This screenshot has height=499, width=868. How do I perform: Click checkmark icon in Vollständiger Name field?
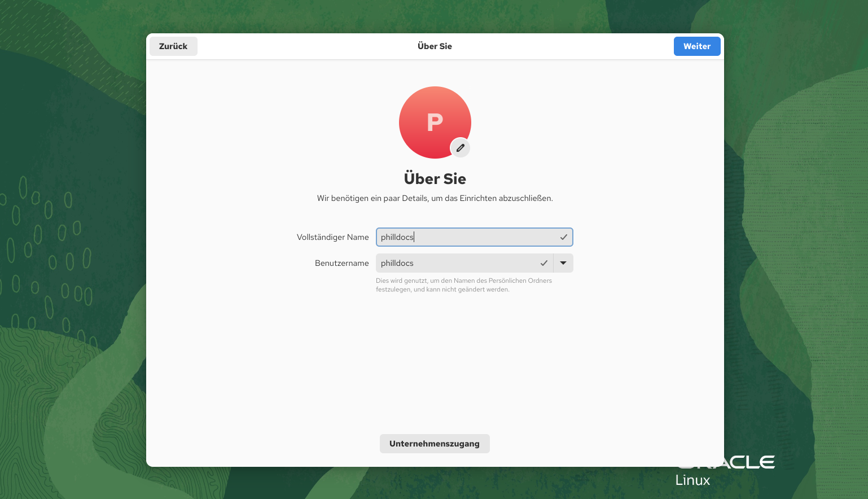click(x=563, y=237)
